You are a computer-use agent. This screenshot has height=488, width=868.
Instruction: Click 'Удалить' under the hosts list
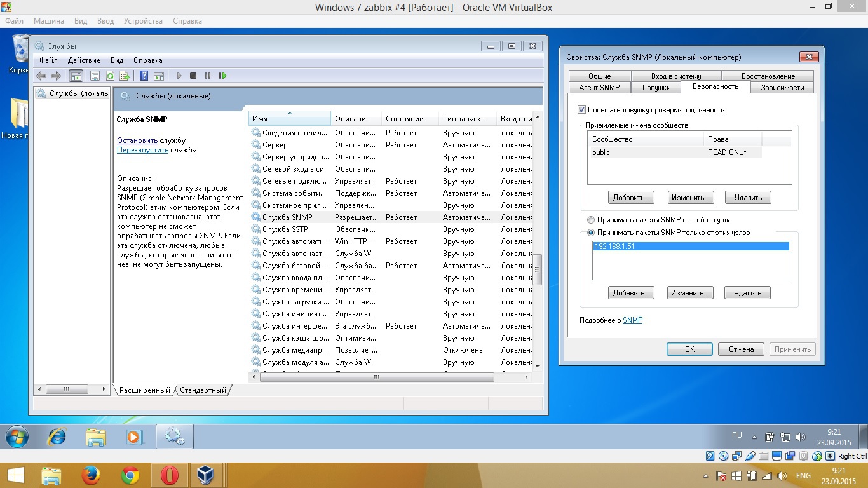point(747,293)
